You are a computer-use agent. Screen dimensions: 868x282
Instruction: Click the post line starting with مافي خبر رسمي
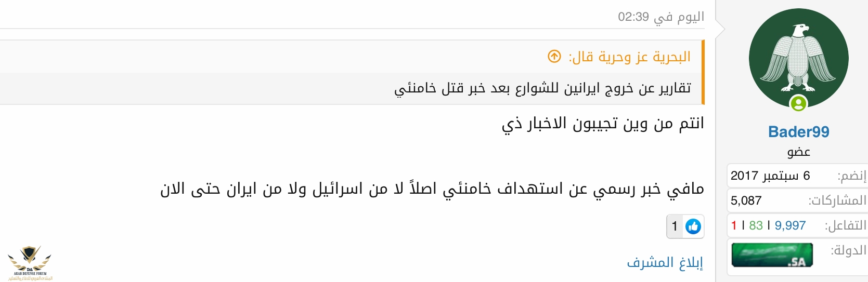point(432,189)
